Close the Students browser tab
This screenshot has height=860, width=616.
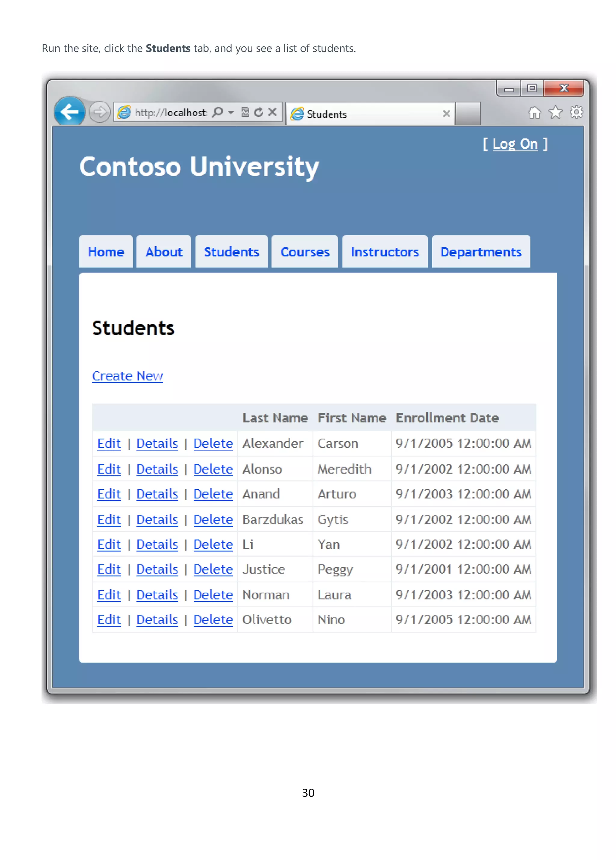(446, 113)
